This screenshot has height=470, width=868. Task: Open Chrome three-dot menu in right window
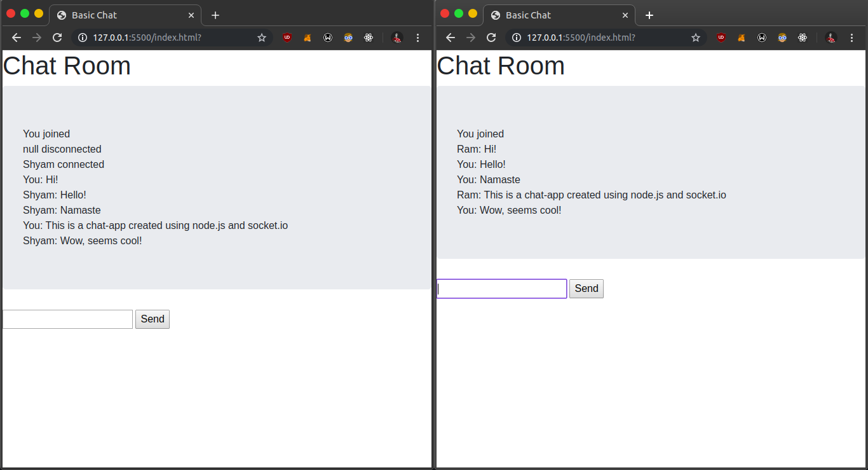[x=851, y=38]
